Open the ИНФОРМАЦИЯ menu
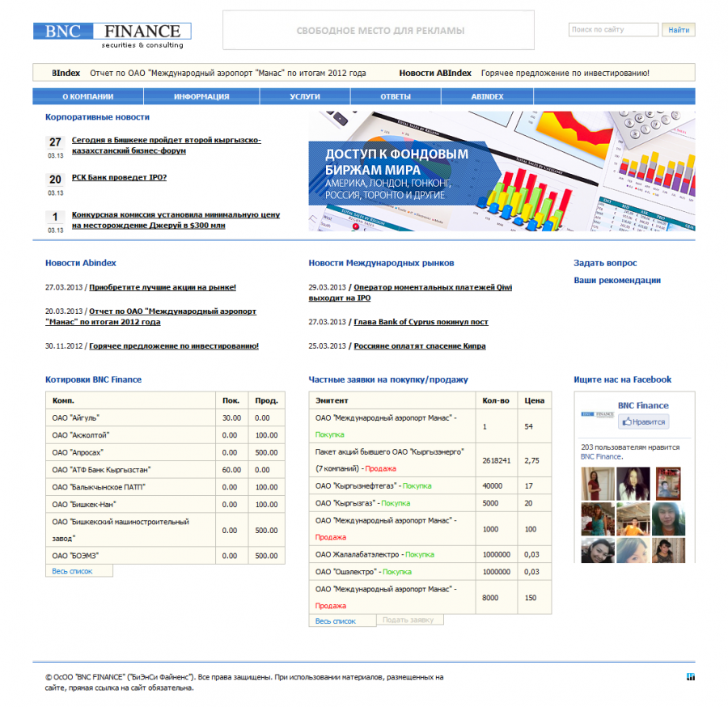 tap(201, 96)
